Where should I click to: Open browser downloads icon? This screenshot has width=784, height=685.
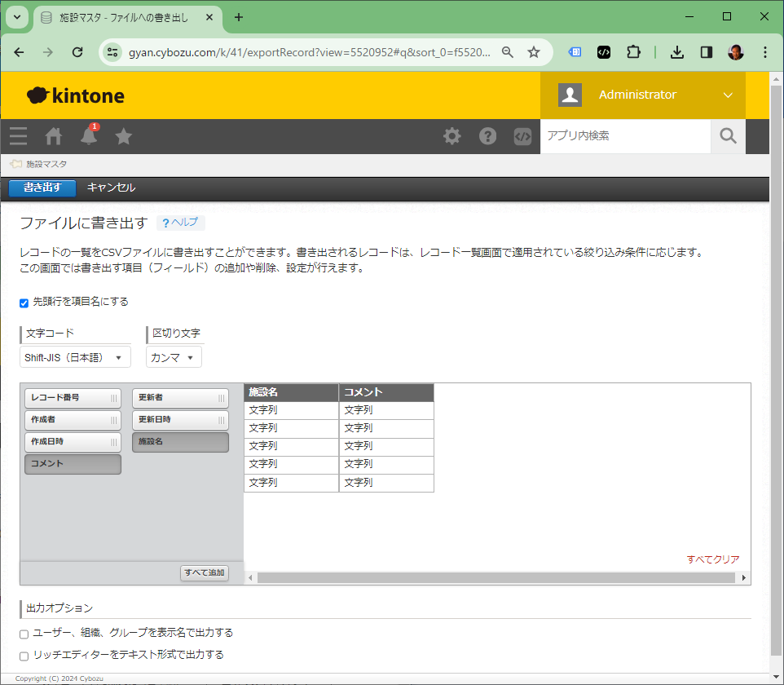677,52
